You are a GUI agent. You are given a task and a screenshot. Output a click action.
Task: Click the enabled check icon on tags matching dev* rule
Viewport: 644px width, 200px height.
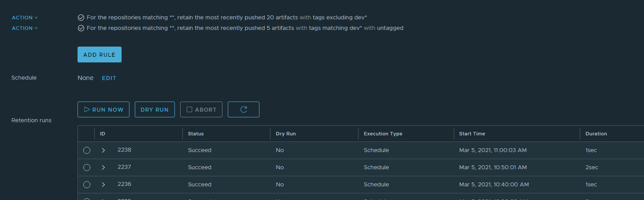coord(81,28)
